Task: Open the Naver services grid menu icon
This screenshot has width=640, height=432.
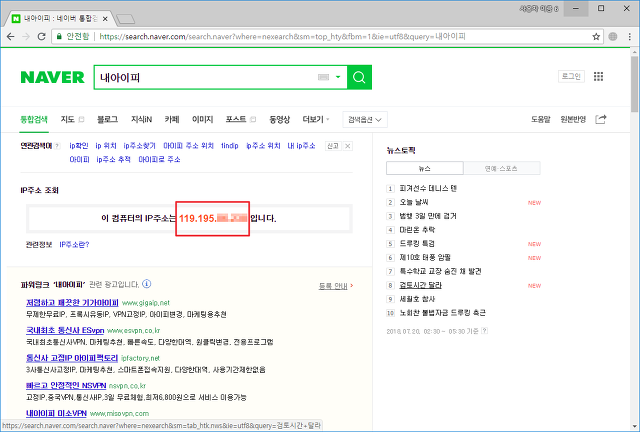Action: tap(598, 76)
